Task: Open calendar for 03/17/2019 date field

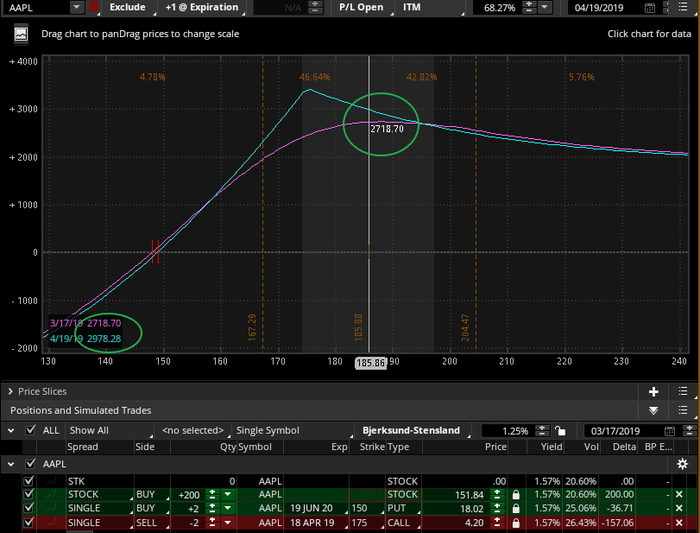Action: (670, 431)
